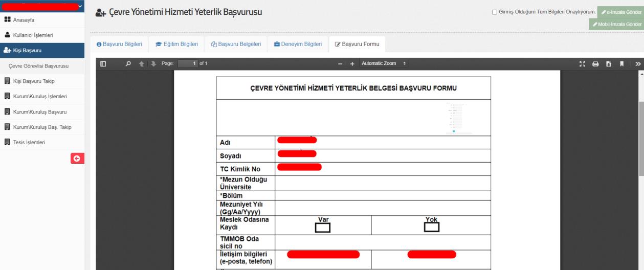The width and height of the screenshot is (644, 270).
Task: Click the Kullanıcı İşlemleri user icon
Action: tap(7, 35)
